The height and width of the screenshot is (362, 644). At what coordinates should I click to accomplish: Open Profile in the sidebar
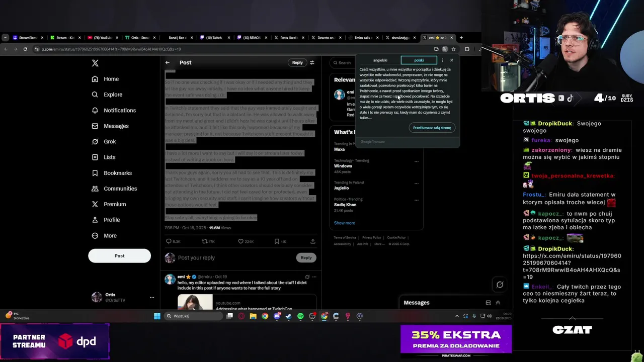pos(105,220)
